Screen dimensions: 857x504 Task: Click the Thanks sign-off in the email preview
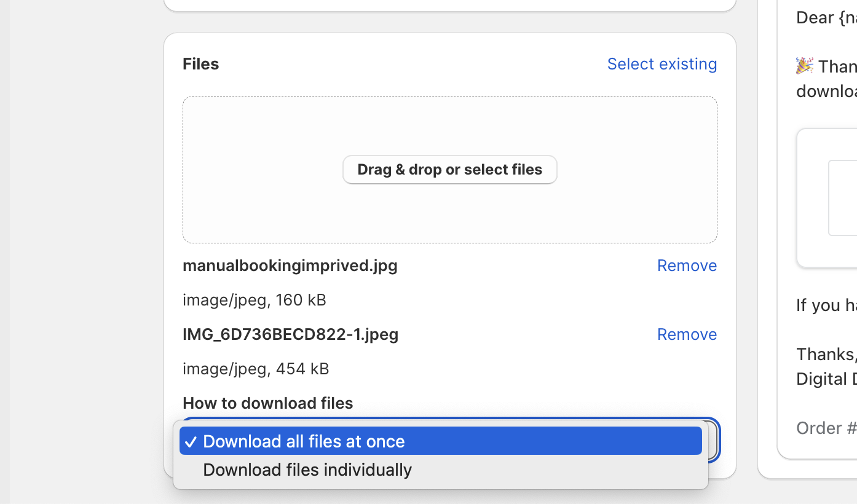coord(826,354)
